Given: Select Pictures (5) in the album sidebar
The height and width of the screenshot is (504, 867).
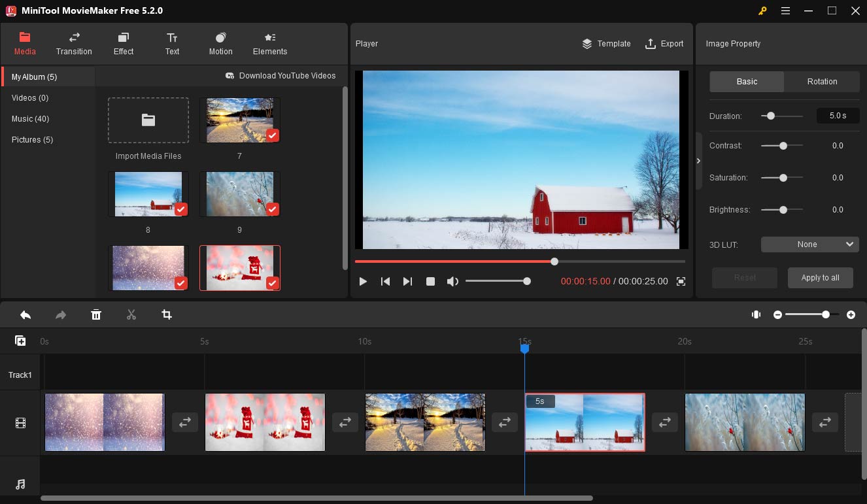Looking at the screenshot, I should [31, 139].
